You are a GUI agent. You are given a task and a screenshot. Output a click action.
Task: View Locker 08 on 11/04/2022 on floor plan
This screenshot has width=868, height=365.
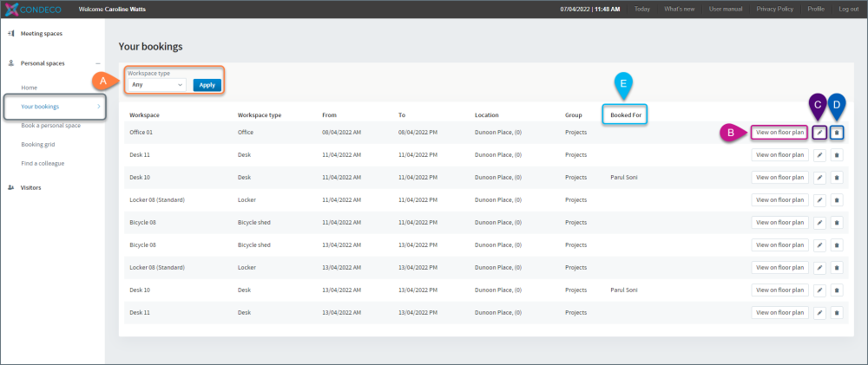click(780, 200)
